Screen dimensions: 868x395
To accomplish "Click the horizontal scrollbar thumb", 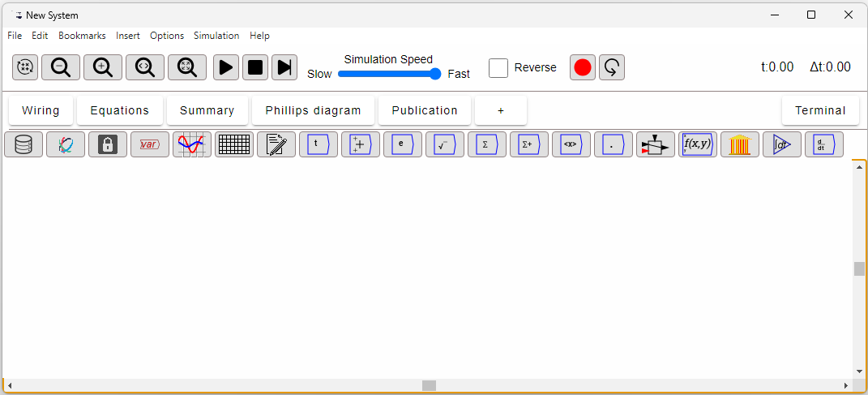I will click(x=429, y=385).
